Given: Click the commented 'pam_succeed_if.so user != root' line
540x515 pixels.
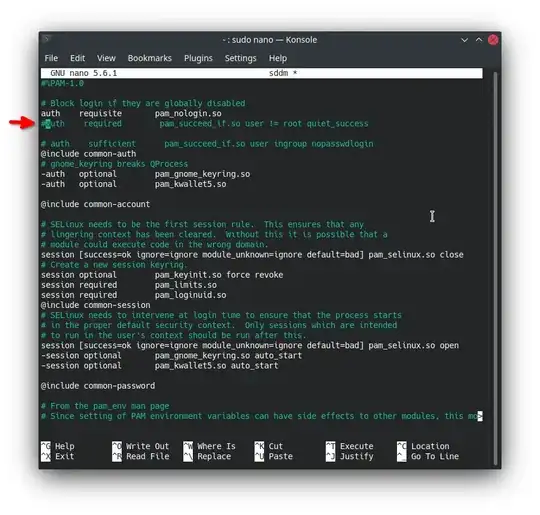Looking at the screenshot, I should 205,124.
